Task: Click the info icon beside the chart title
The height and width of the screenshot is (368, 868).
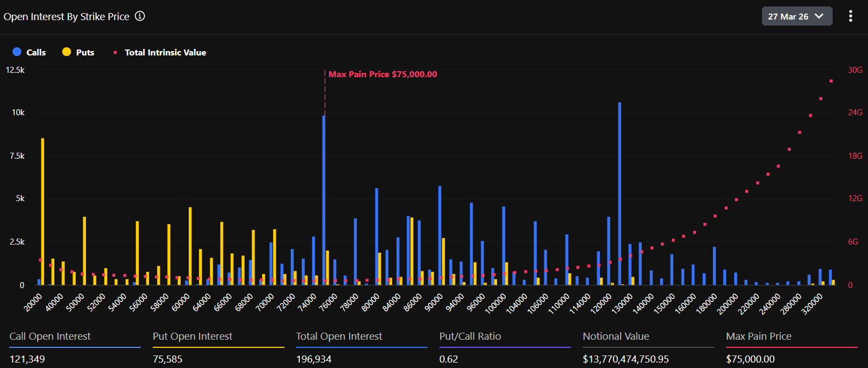Action: pos(140,16)
